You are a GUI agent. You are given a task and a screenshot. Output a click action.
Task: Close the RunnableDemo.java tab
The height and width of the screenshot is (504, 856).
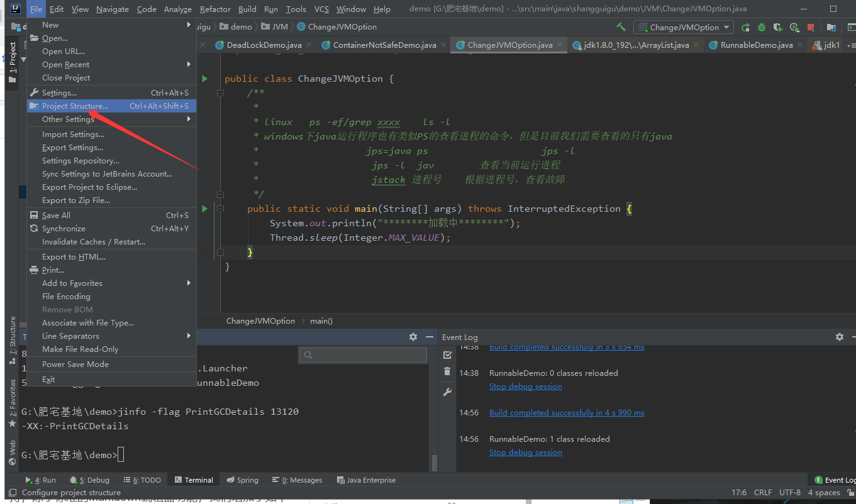[x=801, y=45]
